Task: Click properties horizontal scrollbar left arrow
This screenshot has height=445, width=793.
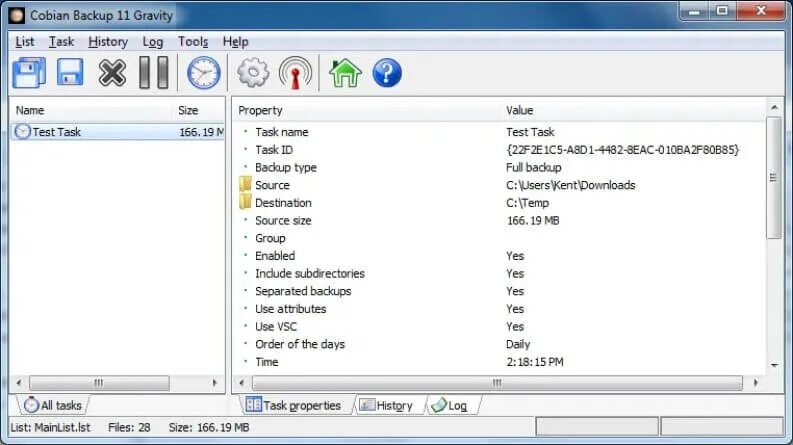Action: coord(241,383)
